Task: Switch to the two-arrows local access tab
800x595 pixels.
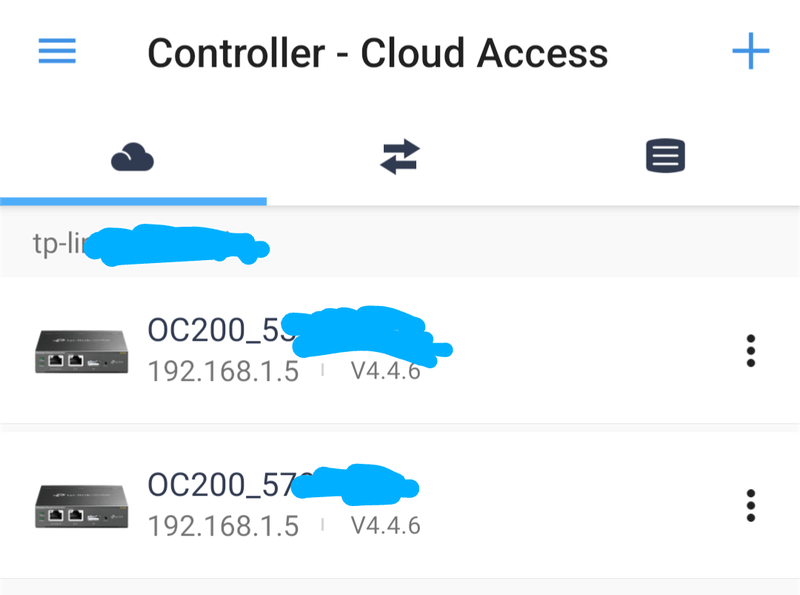Action: 400,157
